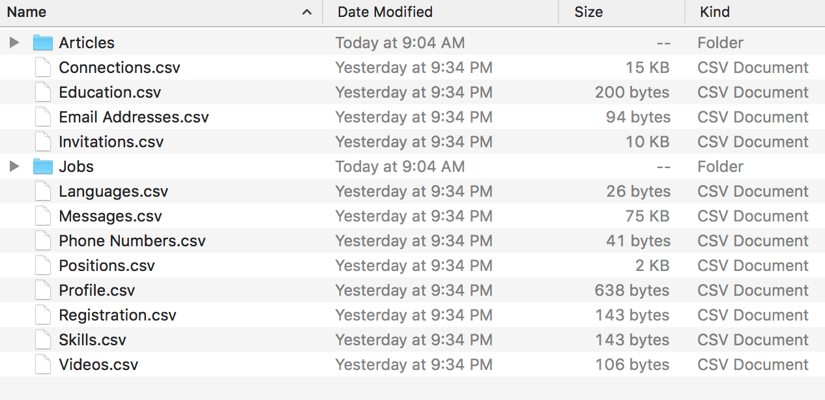Click the 143 bytes size of Registration.csv
This screenshot has height=400, width=825.
(632, 315)
